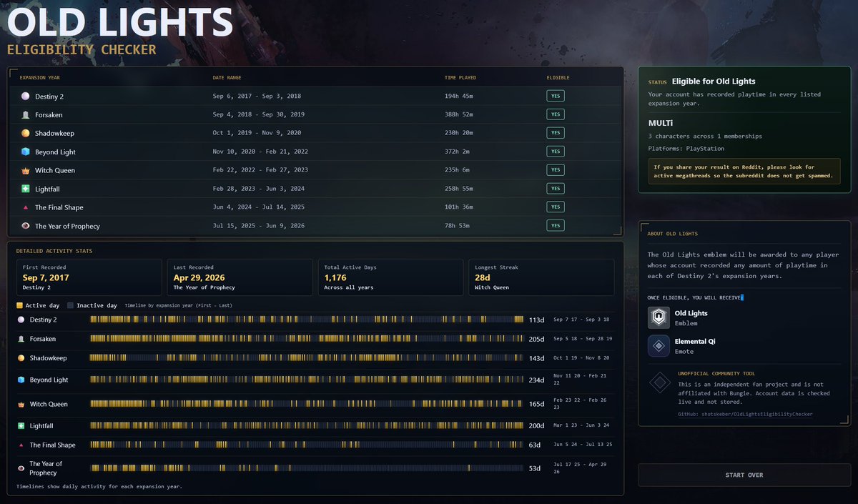The image size is (858, 504).
Task: Click the Destiny 2 icon in expansion table
Action: [25, 96]
